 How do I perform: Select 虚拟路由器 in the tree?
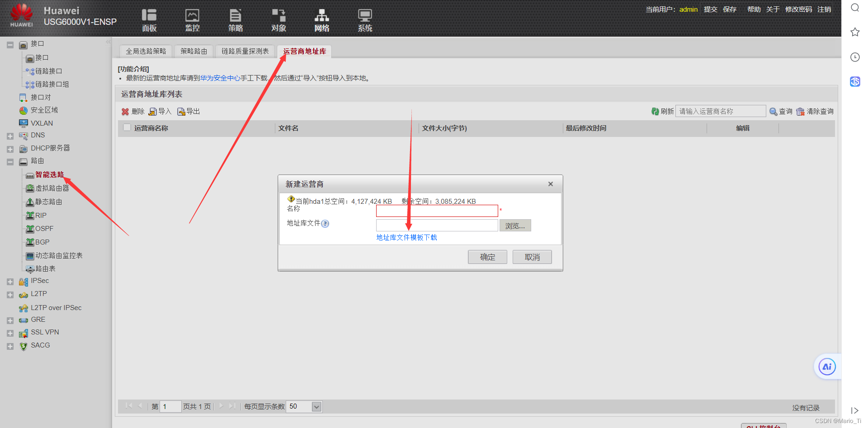[x=52, y=188]
